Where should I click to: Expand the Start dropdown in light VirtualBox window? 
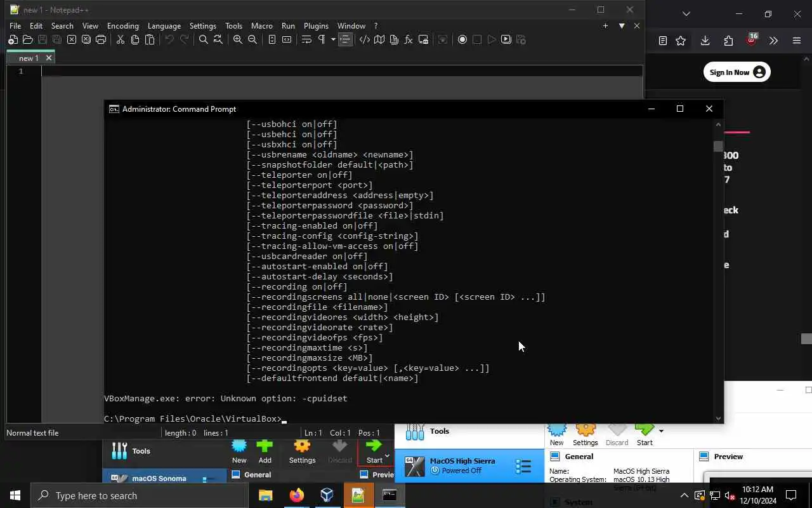click(x=661, y=431)
